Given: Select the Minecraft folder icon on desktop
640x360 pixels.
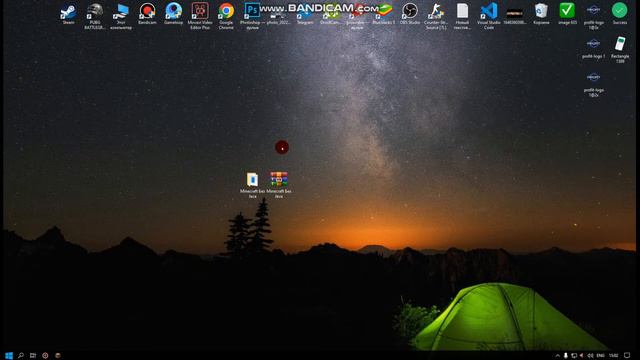Looking at the screenshot, I should pyautogui.click(x=252, y=185).
